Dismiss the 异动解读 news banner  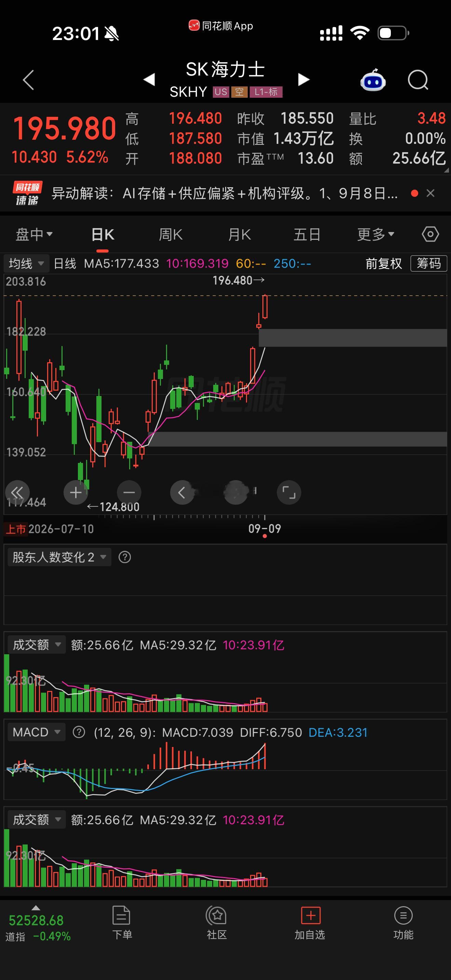430,193
